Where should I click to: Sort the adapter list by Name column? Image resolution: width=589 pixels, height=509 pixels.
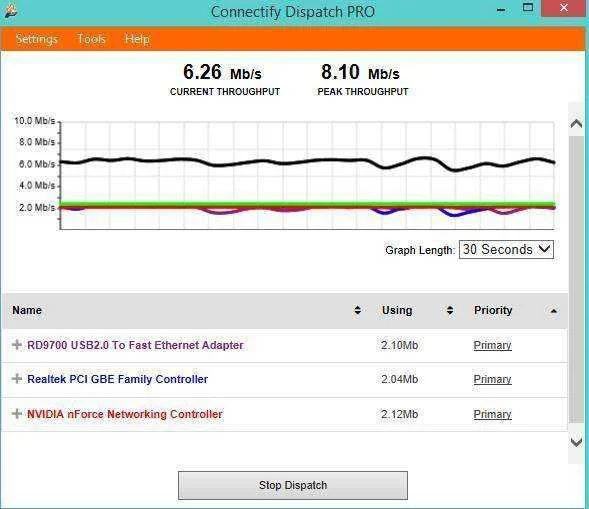click(x=357, y=310)
